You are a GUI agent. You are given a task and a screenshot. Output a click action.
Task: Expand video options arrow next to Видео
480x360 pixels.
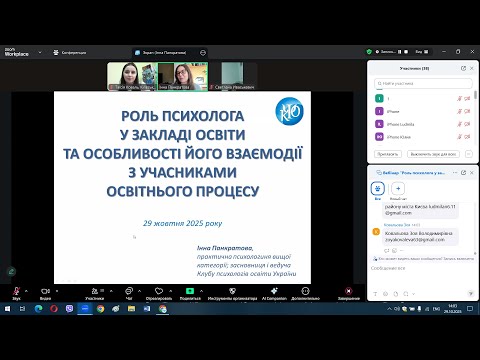click(57, 291)
